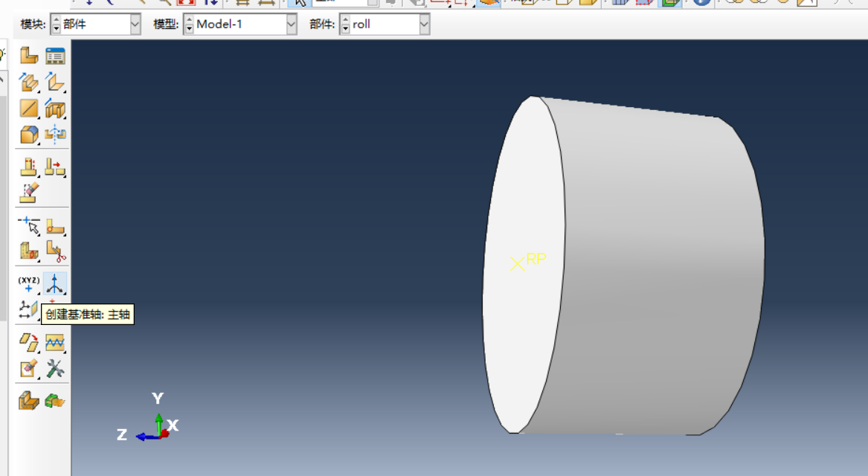868x476 pixels.
Task: Click the blue wave pattern toolbox icon
Action: click(x=55, y=342)
